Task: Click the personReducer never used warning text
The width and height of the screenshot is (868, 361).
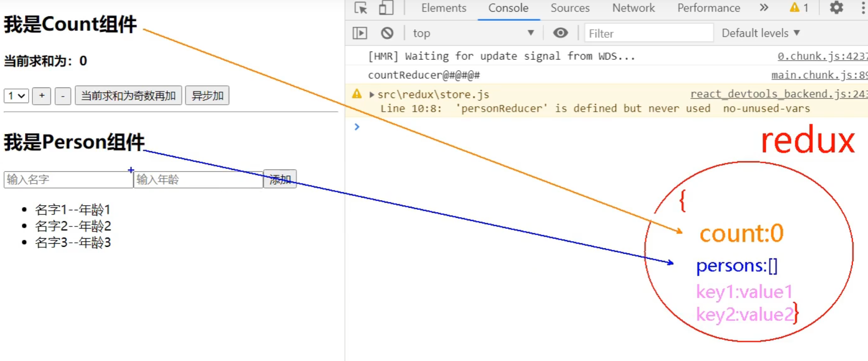Action: point(595,108)
